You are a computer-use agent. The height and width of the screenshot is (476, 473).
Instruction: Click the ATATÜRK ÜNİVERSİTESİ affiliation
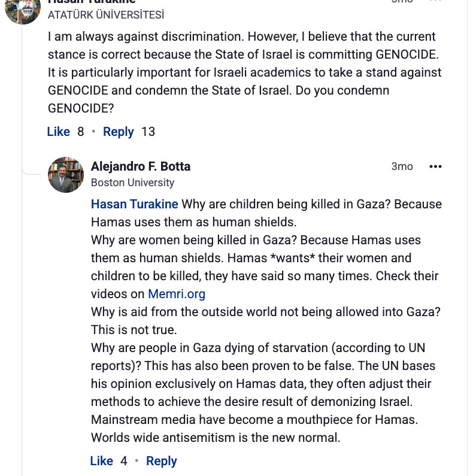pos(106,15)
